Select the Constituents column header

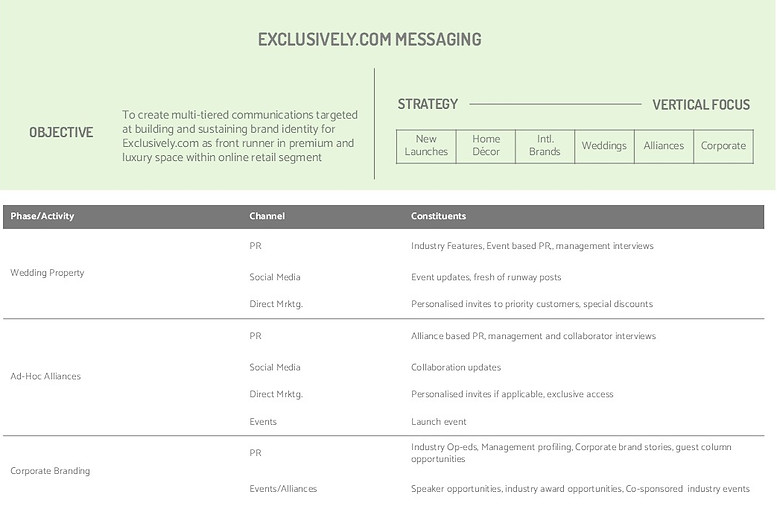438,216
